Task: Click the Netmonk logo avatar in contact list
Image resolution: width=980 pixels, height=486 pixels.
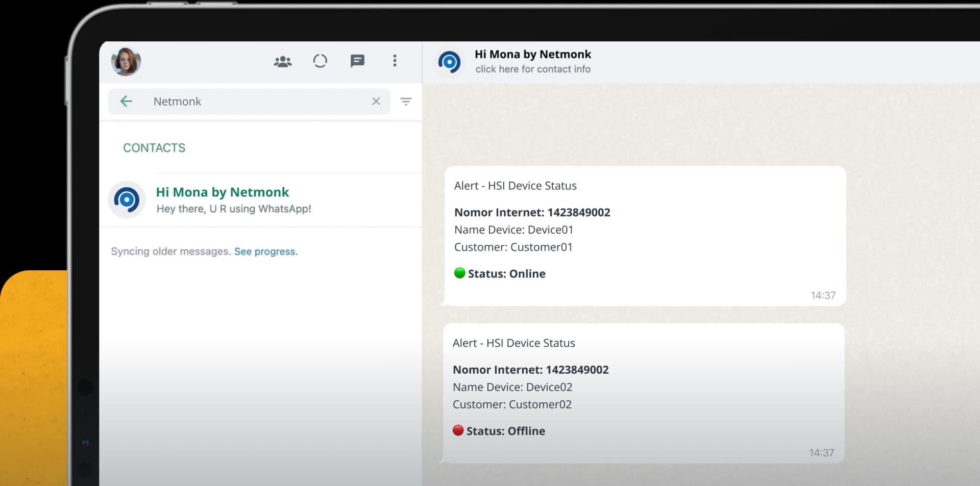Action: tap(127, 200)
